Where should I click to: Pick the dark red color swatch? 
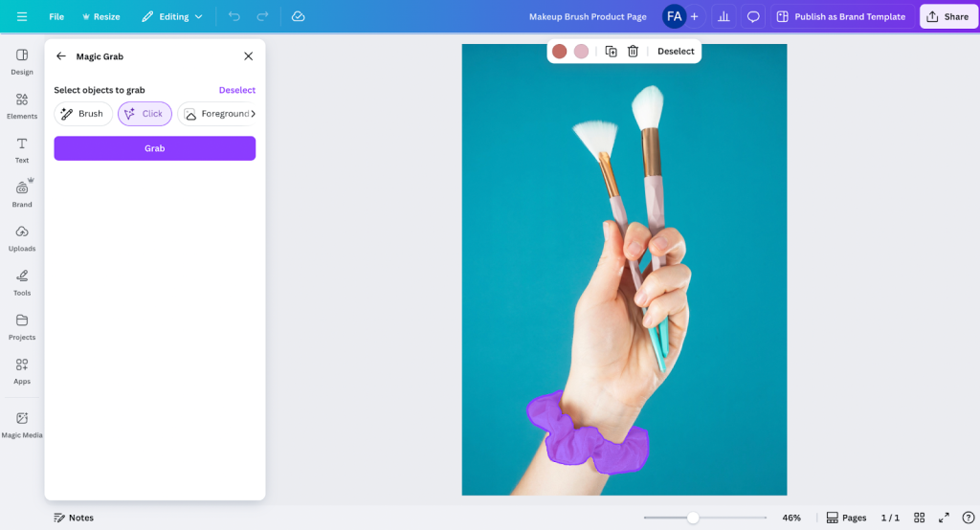559,52
